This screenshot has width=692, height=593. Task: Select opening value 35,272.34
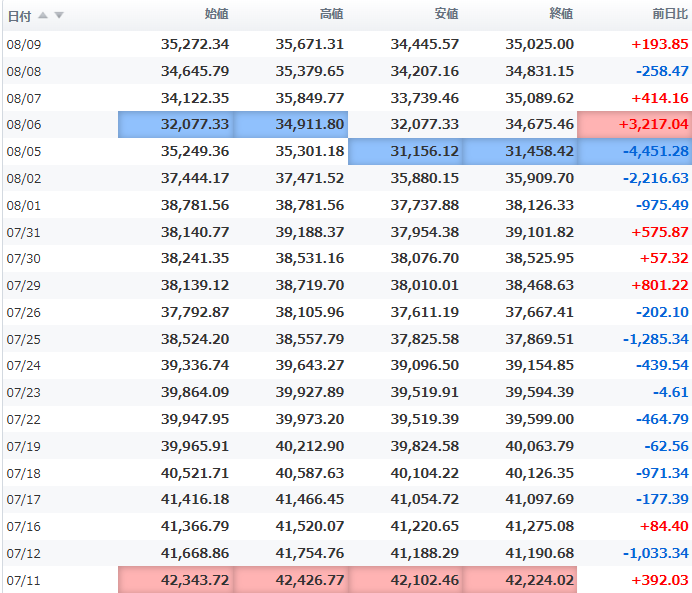click(x=195, y=44)
